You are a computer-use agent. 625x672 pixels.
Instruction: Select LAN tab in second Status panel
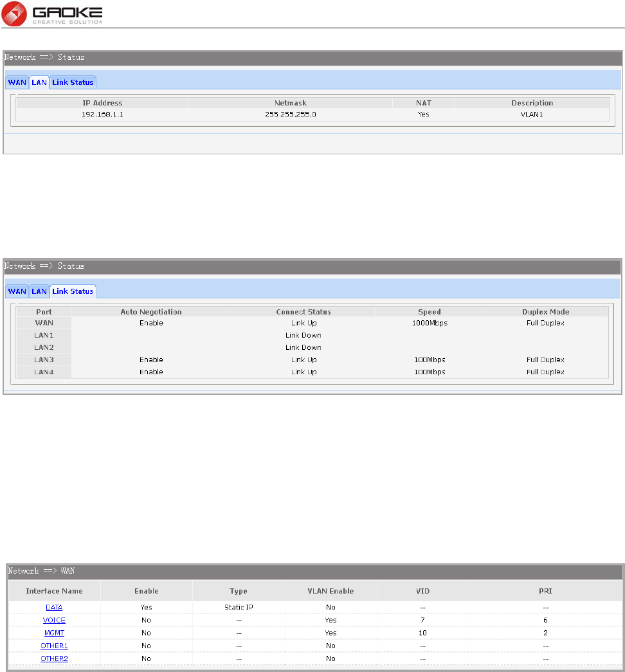[x=39, y=291]
